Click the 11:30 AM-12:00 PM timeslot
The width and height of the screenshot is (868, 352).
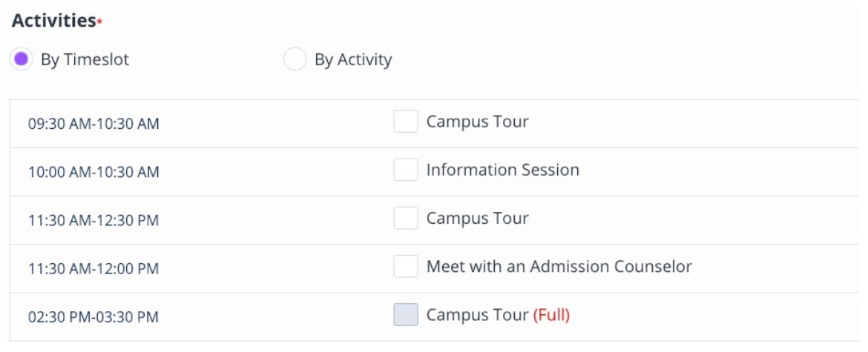click(x=93, y=268)
